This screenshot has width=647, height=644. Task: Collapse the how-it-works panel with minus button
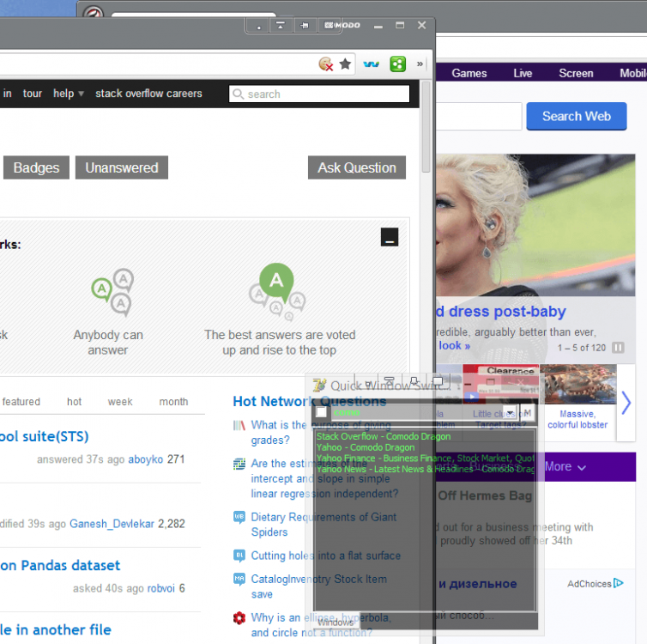(389, 237)
